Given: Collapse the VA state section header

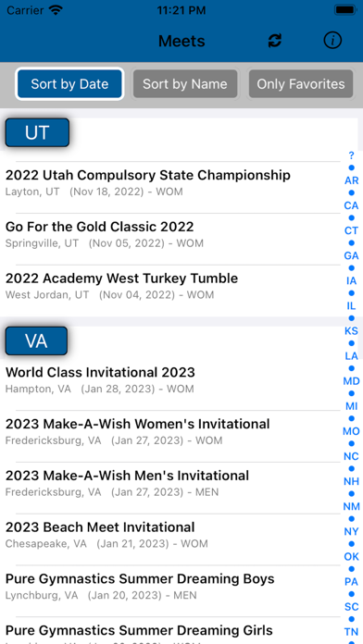Looking at the screenshot, I should point(36,341).
